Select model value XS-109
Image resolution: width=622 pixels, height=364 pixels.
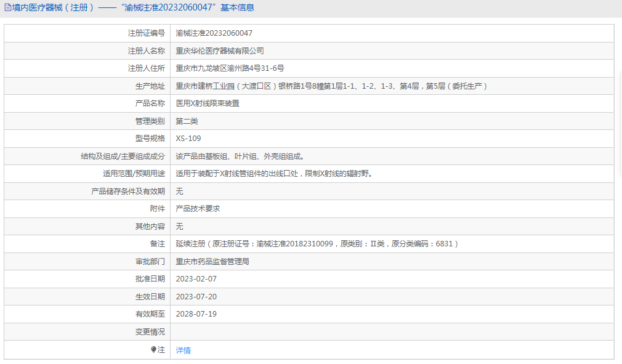coord(188,139)
